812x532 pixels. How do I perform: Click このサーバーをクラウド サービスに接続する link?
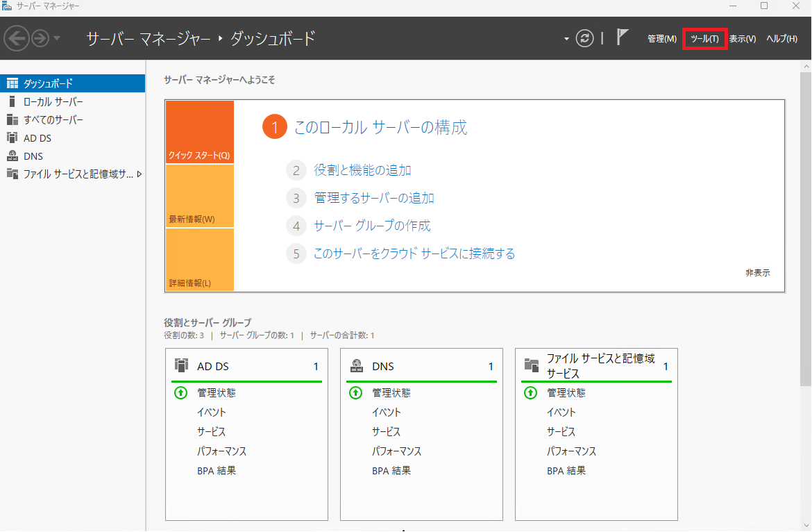pos(414,253)
